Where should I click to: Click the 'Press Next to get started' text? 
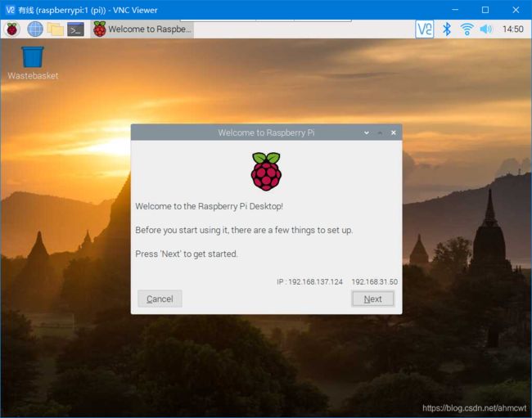point(187,254)
